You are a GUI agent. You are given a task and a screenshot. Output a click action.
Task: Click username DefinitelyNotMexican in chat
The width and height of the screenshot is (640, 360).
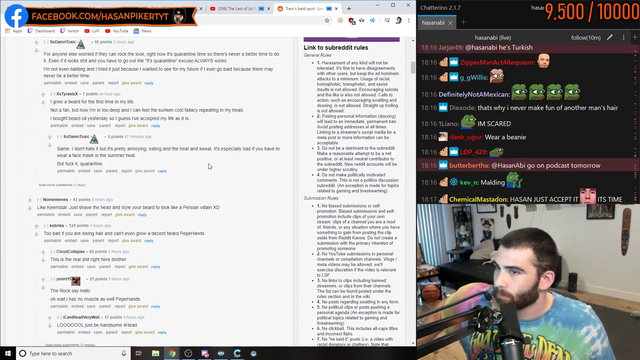[x=474, y=95]
